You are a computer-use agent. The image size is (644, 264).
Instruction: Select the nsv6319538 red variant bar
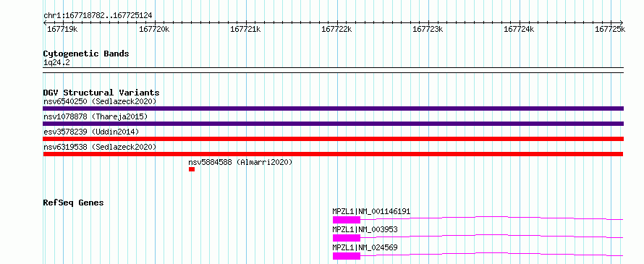tap(333, 154)
